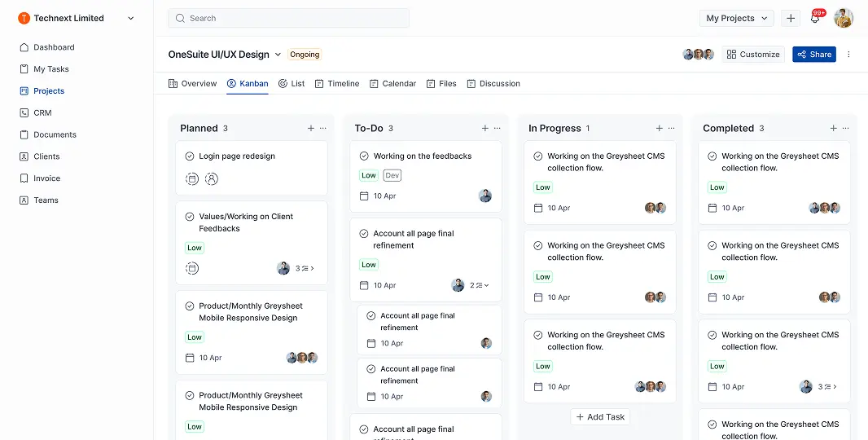Click the Share button
The image size is (868, 440).
(x=814, y=55)
